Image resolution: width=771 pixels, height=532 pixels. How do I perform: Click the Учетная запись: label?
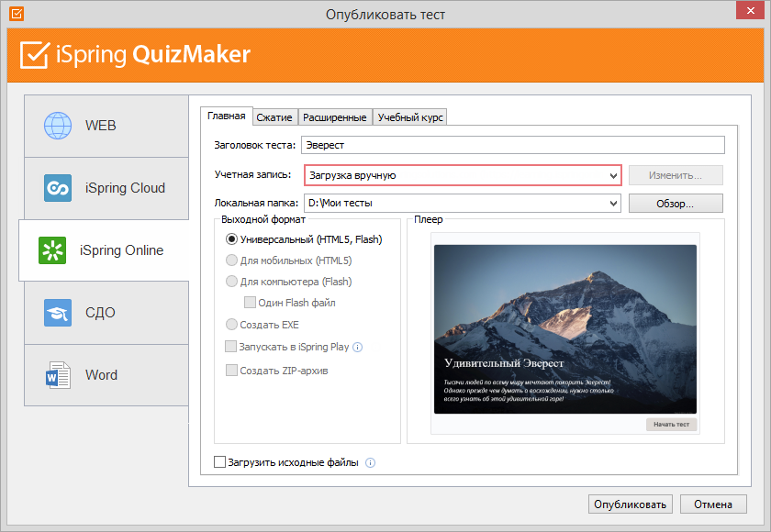click(x=252, y=174)
